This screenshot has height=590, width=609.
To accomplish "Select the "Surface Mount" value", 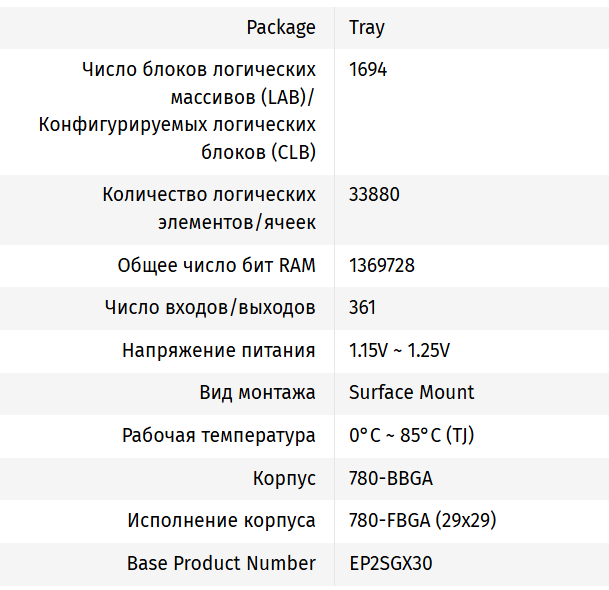I will (x=412, y=392).
